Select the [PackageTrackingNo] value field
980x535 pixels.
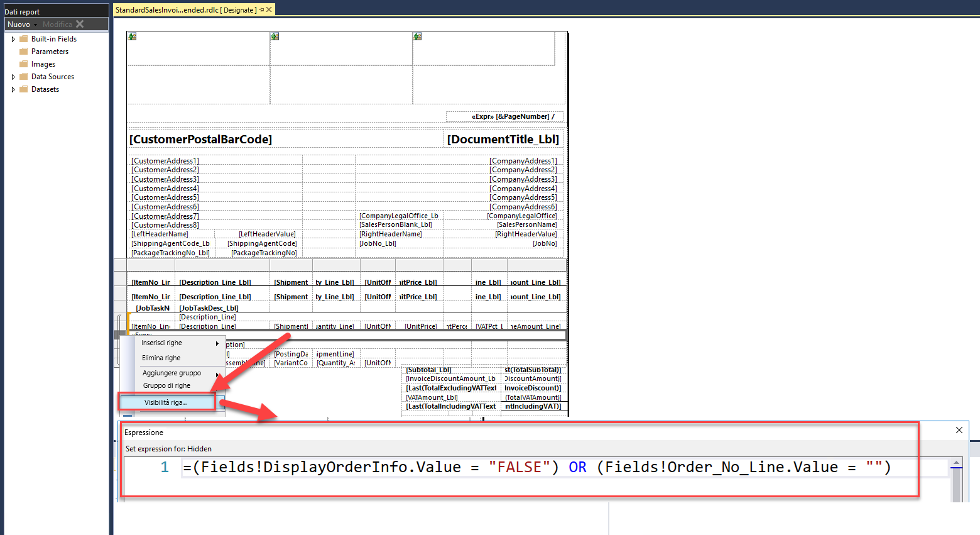(x=259, y=253)
